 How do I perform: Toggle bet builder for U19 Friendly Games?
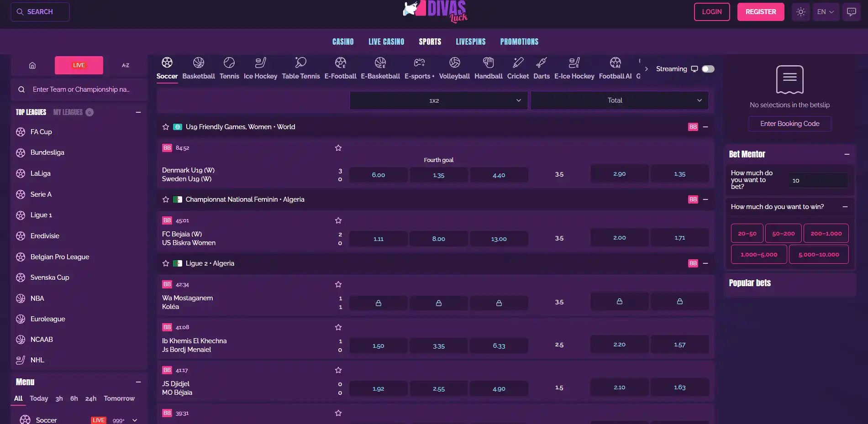693,127
